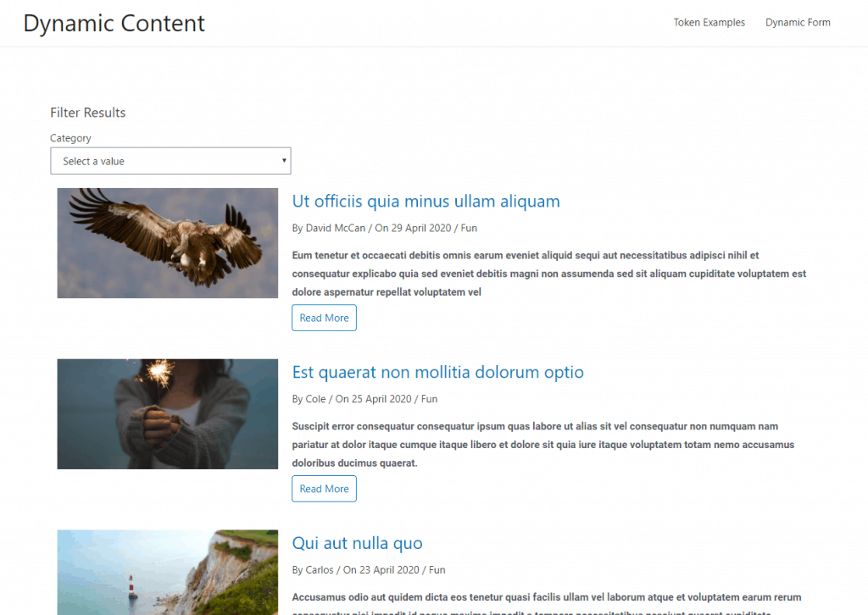Open Fun category on Carlos's post
This screenshot has height=615, width=868.
pyautogui.click(x=437, y=570)
